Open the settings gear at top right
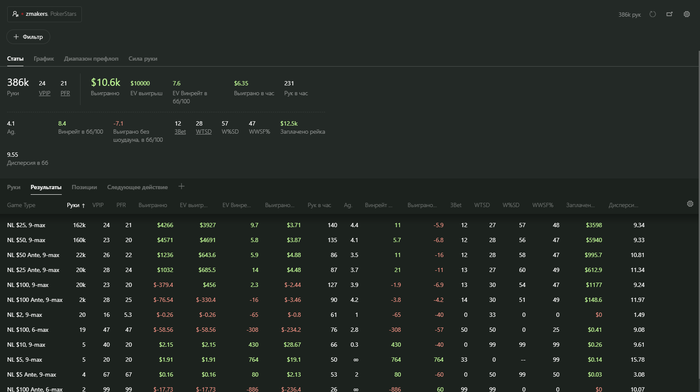 [x=687, y=14]
